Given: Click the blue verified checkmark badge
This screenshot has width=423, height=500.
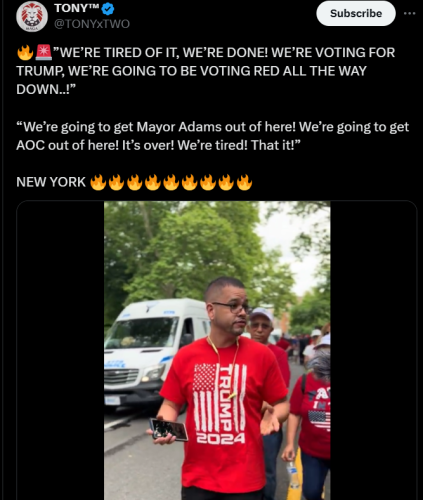Looking at the screenshot, I should (108, 9).
